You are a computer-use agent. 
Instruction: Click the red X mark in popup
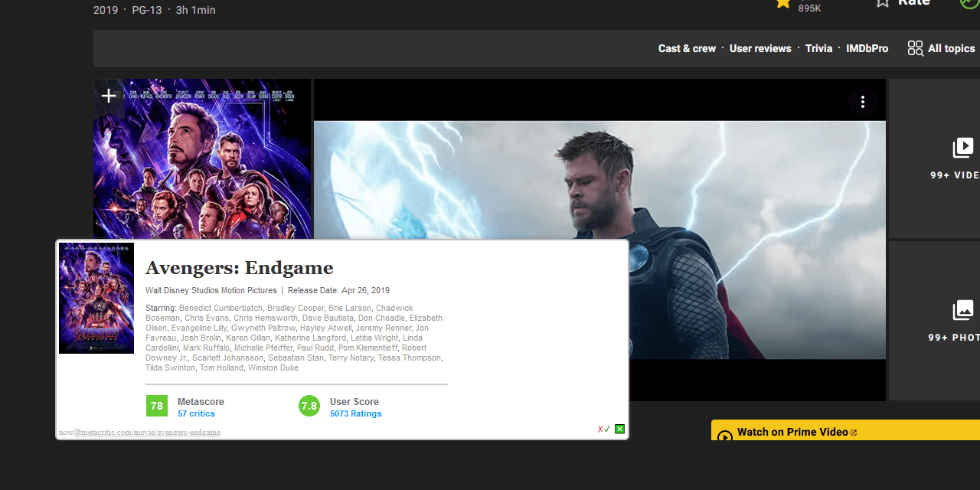point(600,430)
